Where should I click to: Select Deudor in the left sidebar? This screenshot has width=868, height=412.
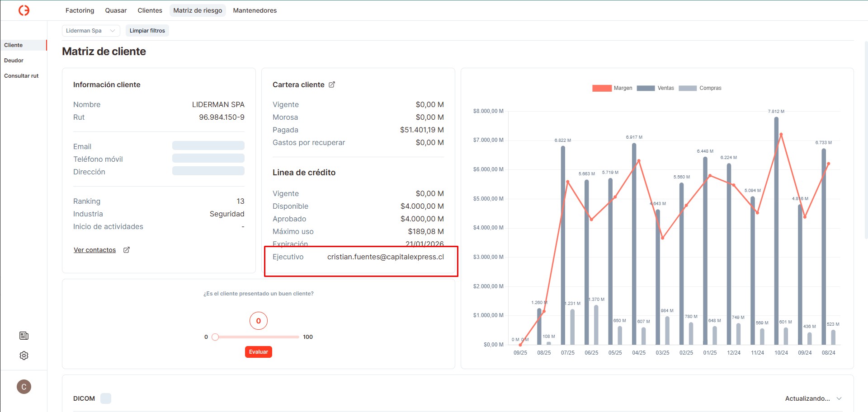14,61
